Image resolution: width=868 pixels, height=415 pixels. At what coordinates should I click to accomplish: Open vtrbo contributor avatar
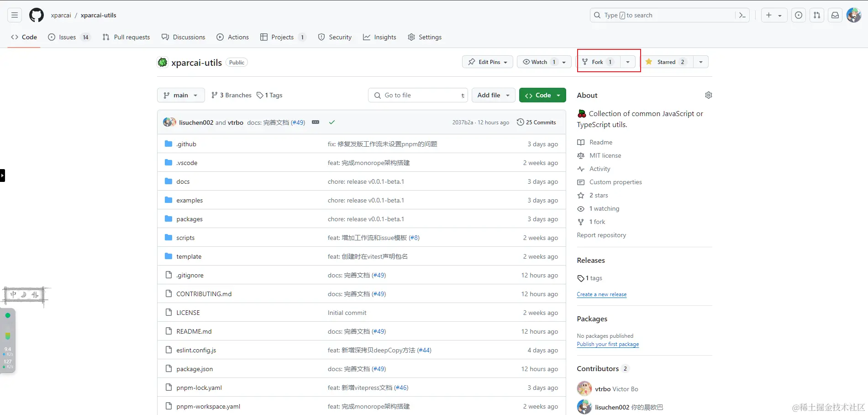[584, 388]
